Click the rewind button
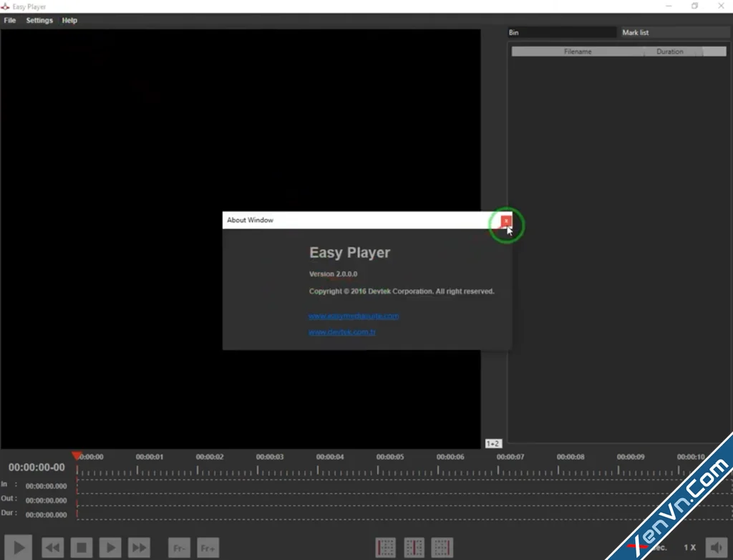This screenshot has height=560, width=733. (52, 547)
